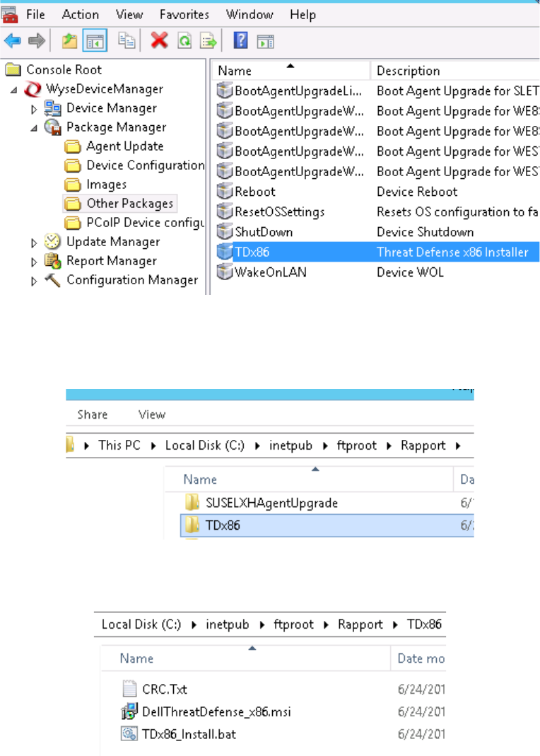Image resolution: width=540 pixels, height=756 pixels.
Task: Open breadcrumb arrow after inetpub in Rapport window
Action: point(325,446)
